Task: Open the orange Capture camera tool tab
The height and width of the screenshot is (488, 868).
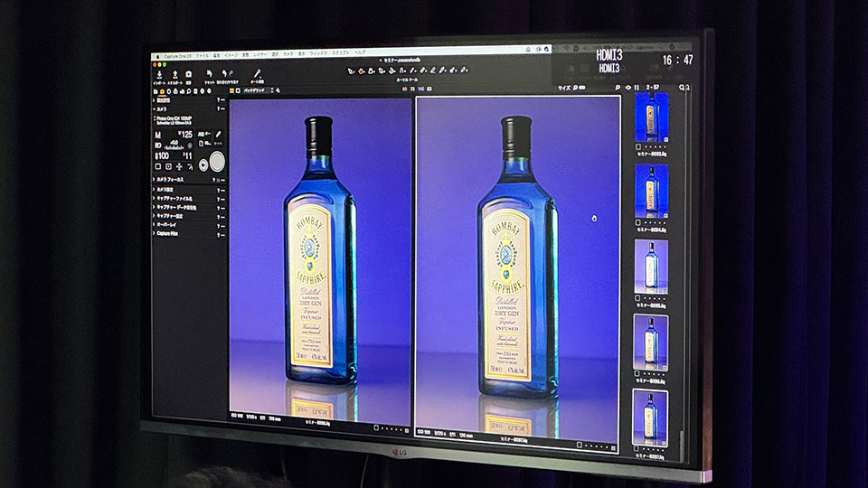Action: click(x=162, y=92)
